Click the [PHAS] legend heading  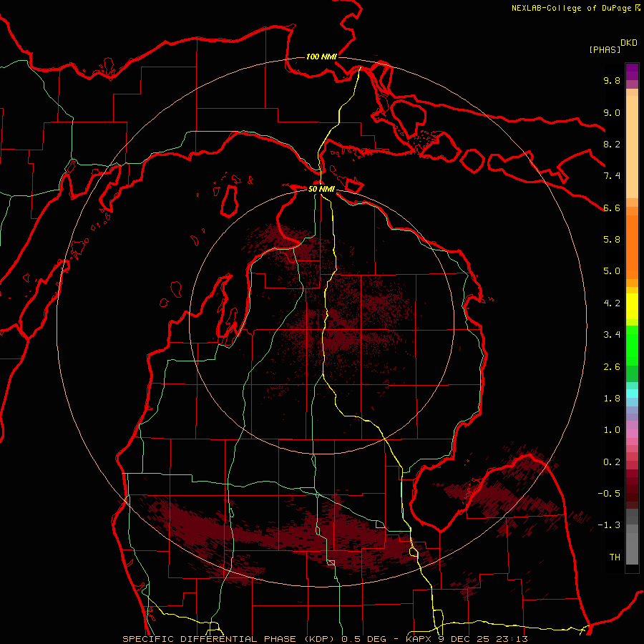click(605, 49)
